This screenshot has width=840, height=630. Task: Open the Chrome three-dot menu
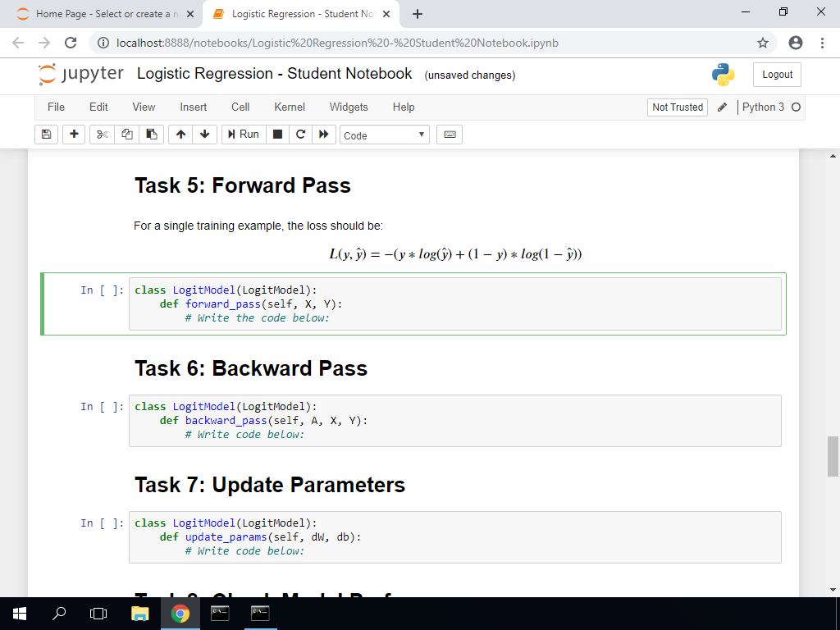(822, 43)
